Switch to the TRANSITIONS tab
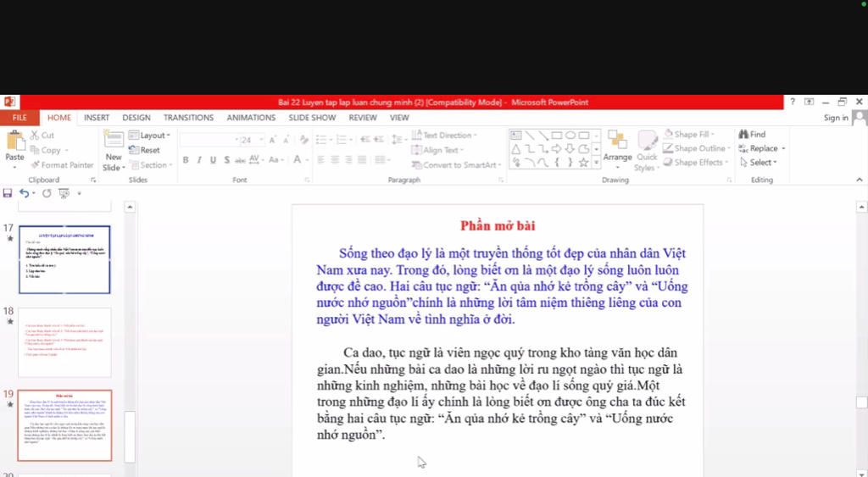This screenshot has height=477, width=868. point(188,118)
